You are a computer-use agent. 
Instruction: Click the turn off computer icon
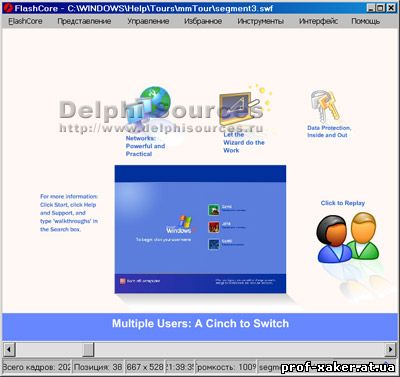(x=123, y=281)
